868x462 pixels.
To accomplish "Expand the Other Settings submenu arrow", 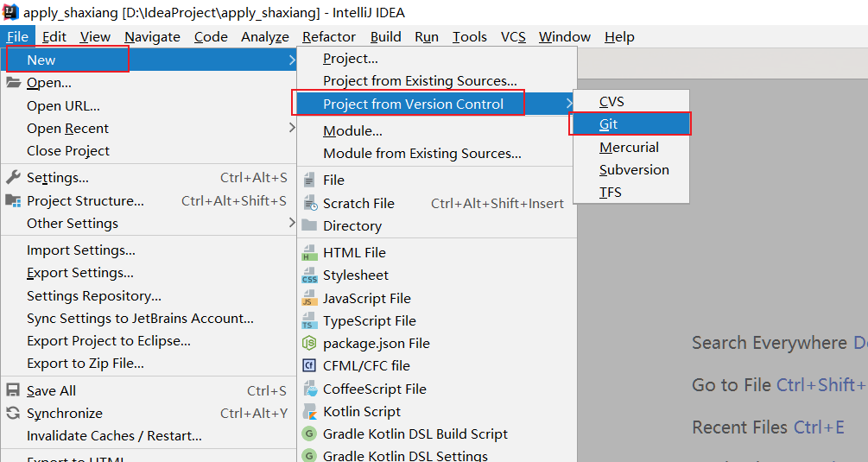I will 292,223.
